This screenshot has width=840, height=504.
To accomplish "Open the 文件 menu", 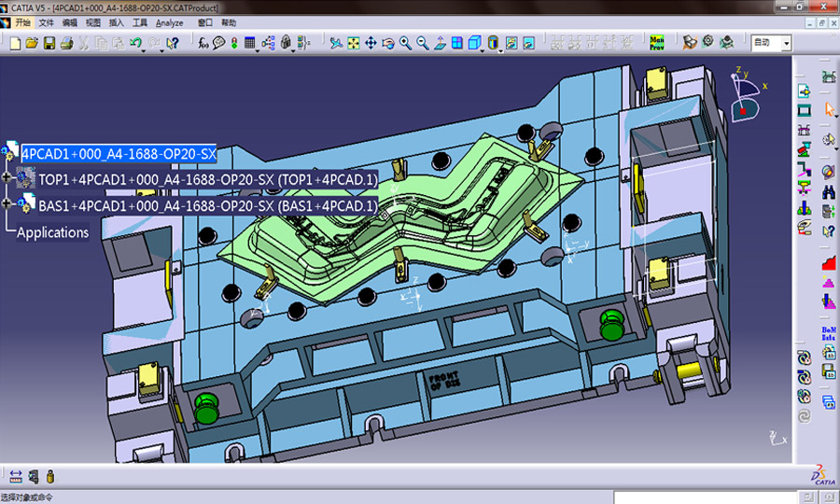I will (x=46, y=22).
